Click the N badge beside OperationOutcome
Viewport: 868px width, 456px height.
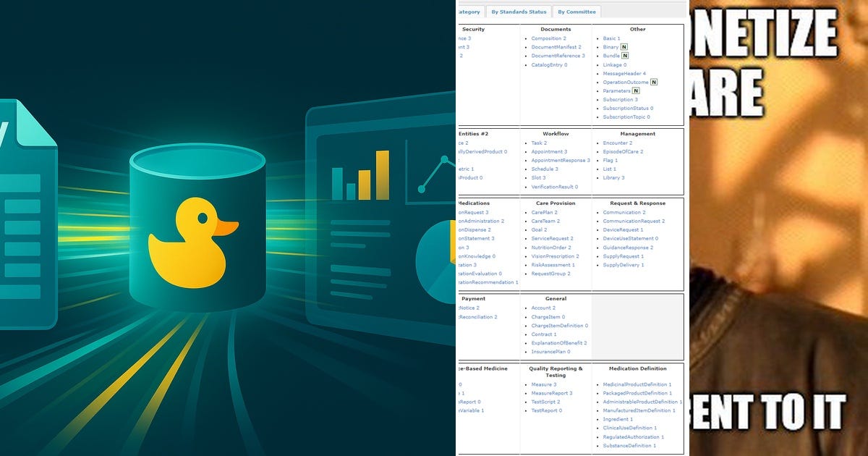654,83
